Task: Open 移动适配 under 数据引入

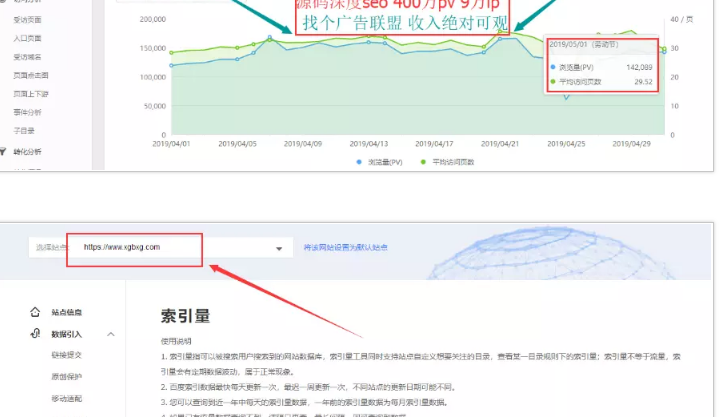Action: click(66, 399)
